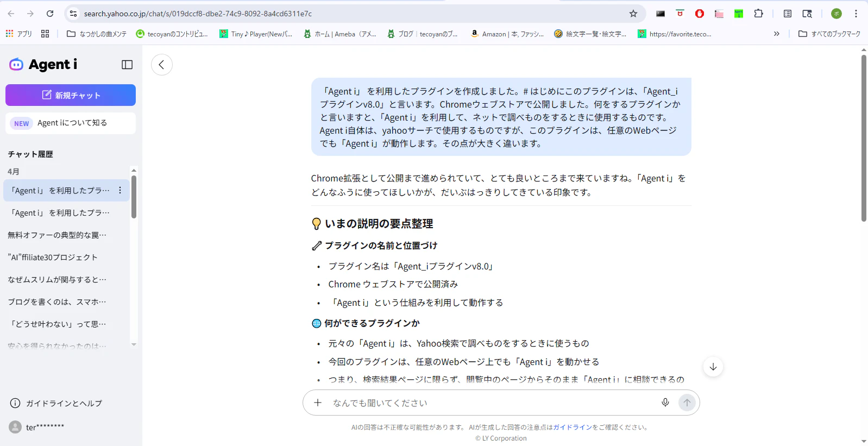The width and height of the screenshot is (868, 446).
Task: Open ガイドラインとヘルプ
Action: coord(56,403)
